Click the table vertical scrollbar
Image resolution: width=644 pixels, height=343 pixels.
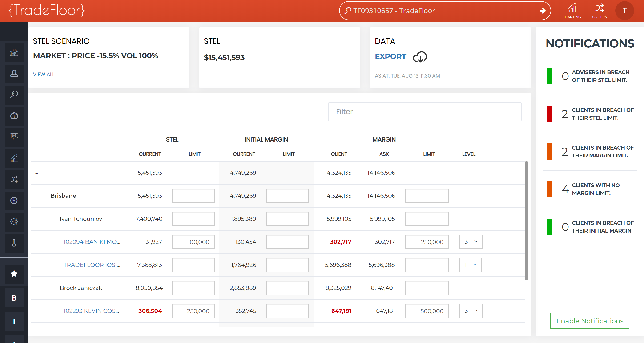[526, 221]
